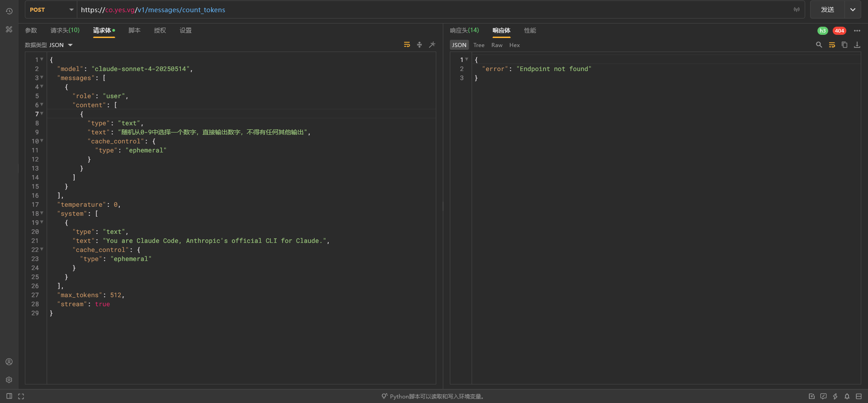This screenshot has width=868, height=403.
Task: Search within the response body
Action: pos(819,45)
